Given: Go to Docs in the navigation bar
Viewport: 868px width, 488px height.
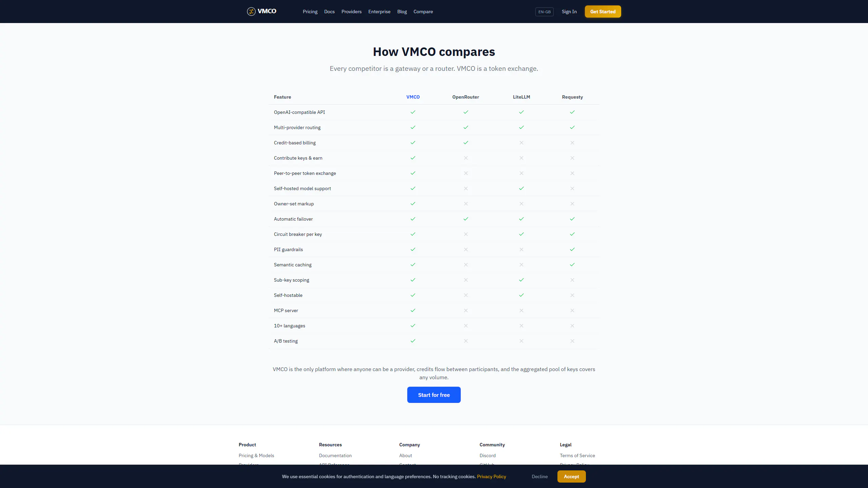Looking at the screenshot, I should click(x=329, y=12).
